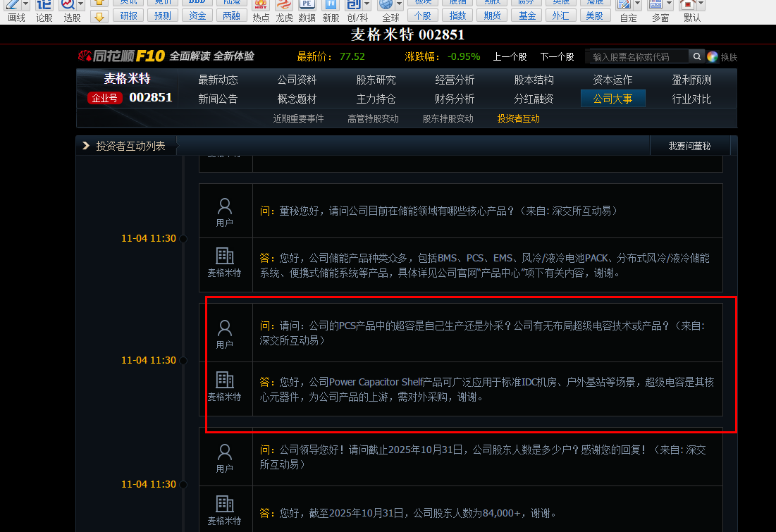The height and width of the screenshot is (532, 776).
Task: Open the 自定 custom layout icon
Action: tap(624, 6)
